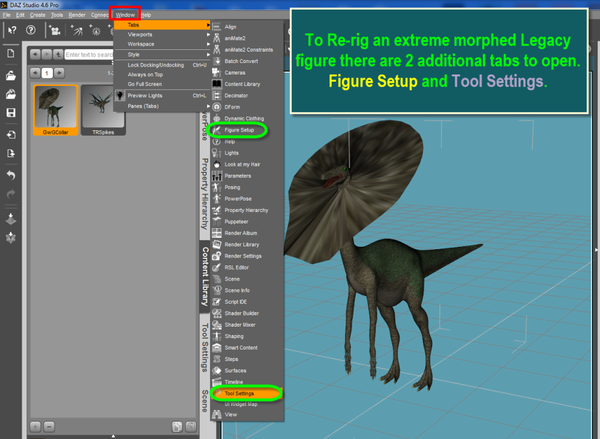This screenshot has width=600, height=439.
Task: Open the Render menu
Action: 77,15
